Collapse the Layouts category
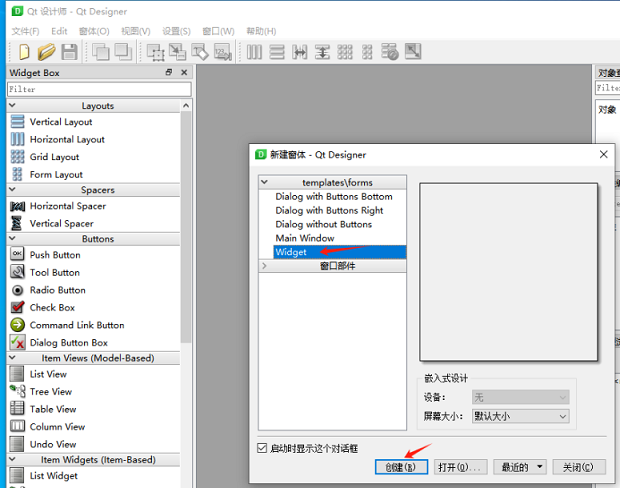Screen dimensions: 620x488 [12, 105]
